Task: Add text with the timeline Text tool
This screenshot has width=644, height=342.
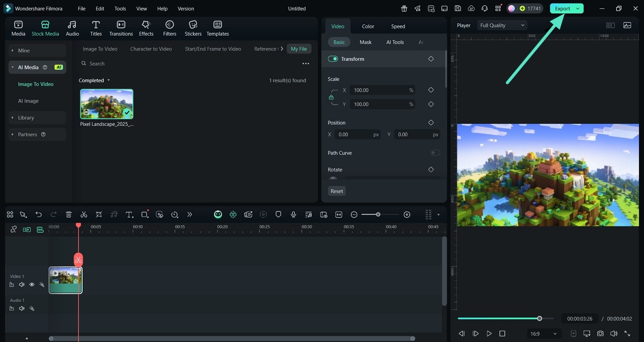Action: pyautogui.click(x=129, y=215)
